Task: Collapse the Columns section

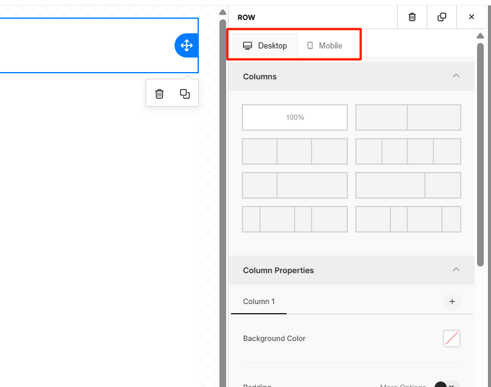Action: pyautogui.click(x=456, y=76)
